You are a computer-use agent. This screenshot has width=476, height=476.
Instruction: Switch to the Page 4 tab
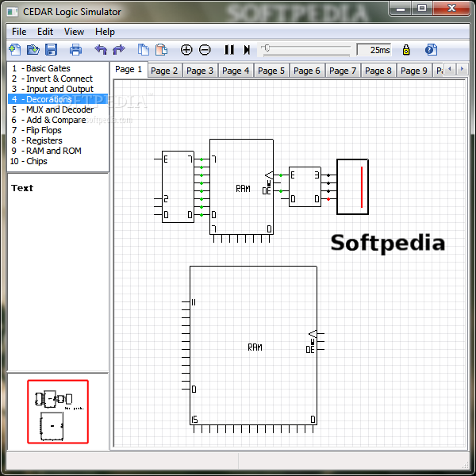tap(236, 71)
